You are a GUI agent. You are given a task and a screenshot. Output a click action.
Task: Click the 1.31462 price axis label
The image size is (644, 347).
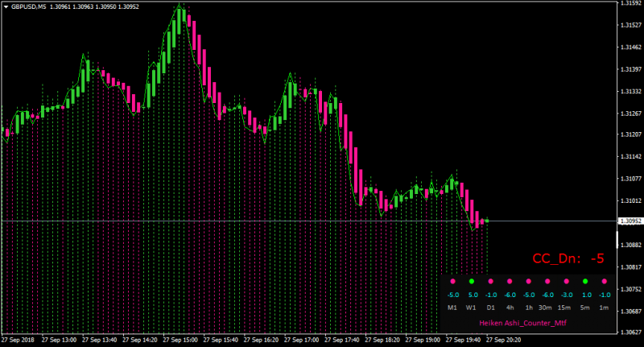click(630, 48)
